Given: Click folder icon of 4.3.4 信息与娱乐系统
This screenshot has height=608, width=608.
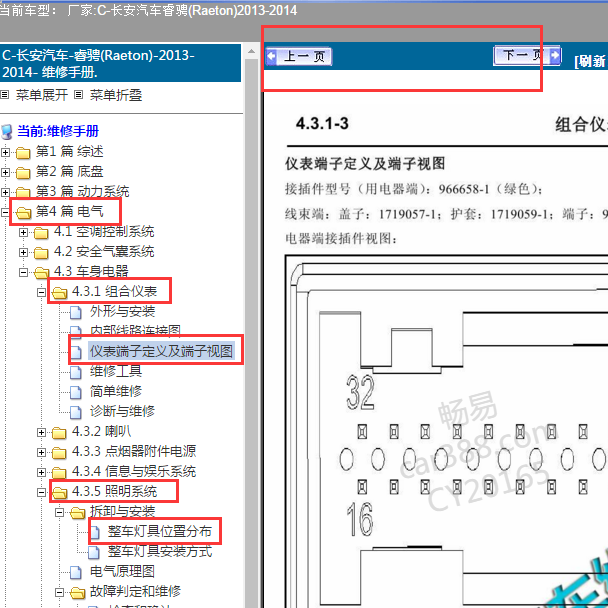Looking at the screenshot, I should [x=59, y=473].
